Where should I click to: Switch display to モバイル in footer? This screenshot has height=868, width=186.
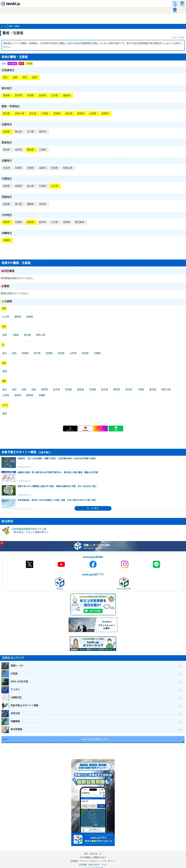93,854
